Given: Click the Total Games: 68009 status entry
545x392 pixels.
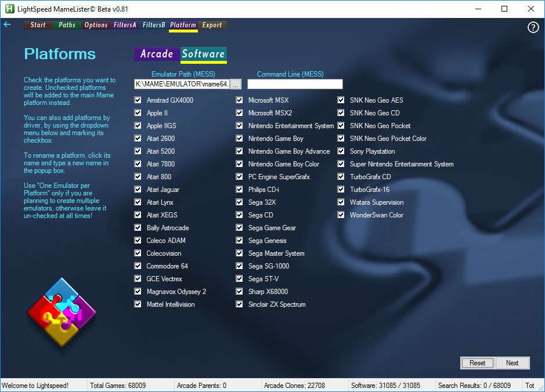Looking at the screenshot, I should [118, 386].
